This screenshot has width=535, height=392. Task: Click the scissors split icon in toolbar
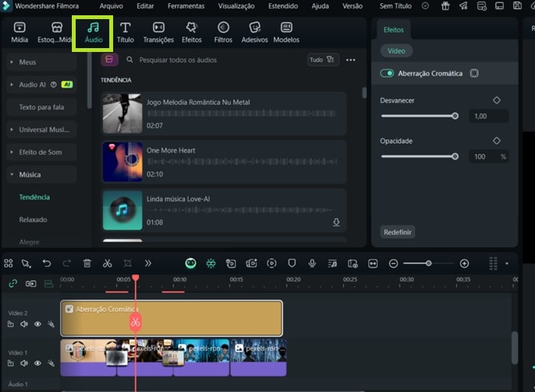click(x=107, y=264)
